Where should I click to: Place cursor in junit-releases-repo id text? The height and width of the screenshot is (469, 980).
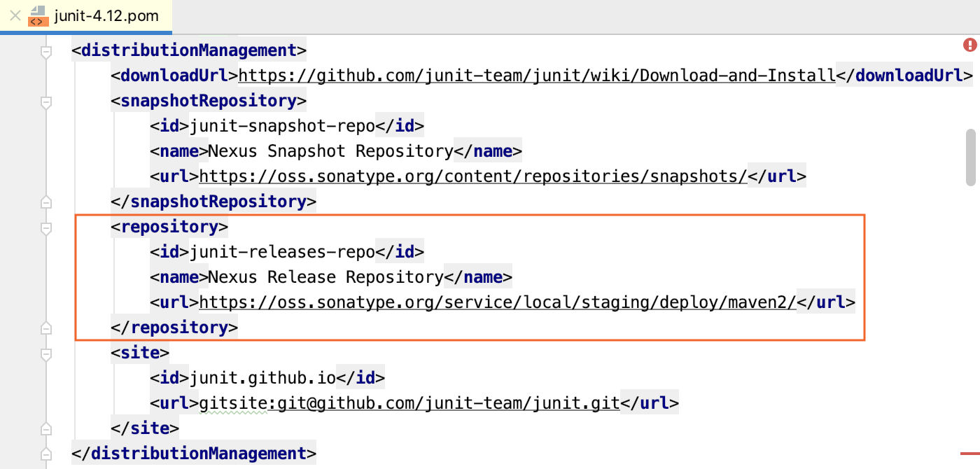[x=283, y=252]
